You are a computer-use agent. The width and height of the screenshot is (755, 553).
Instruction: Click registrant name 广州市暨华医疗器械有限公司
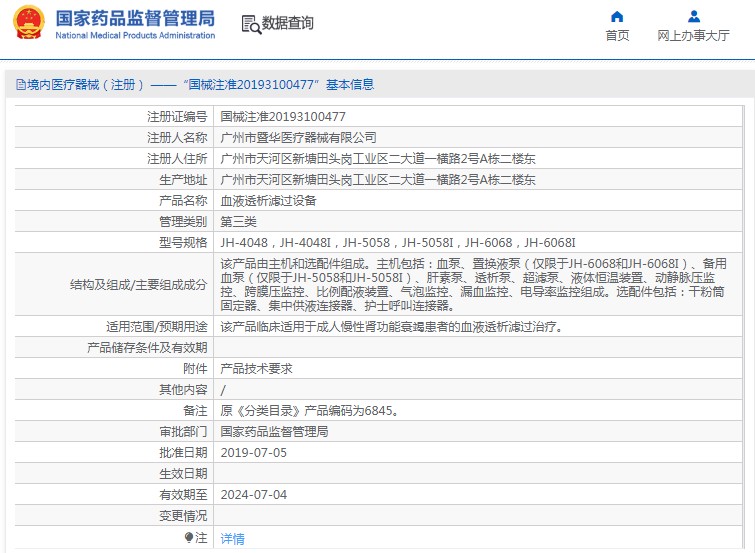click(x=298, y=138)
